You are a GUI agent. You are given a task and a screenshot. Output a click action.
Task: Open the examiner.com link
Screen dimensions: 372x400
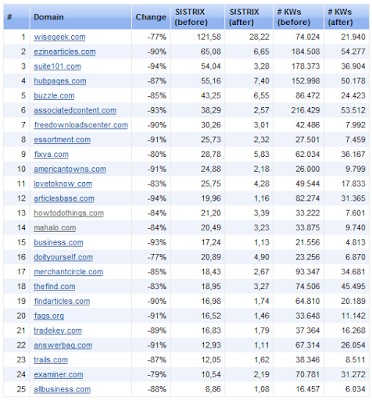tap(58, 374)
